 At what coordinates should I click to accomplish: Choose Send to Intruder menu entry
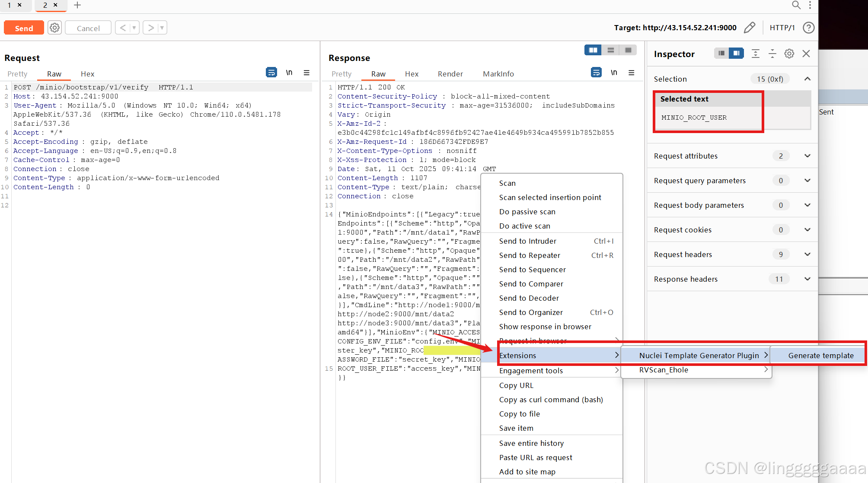527,241
